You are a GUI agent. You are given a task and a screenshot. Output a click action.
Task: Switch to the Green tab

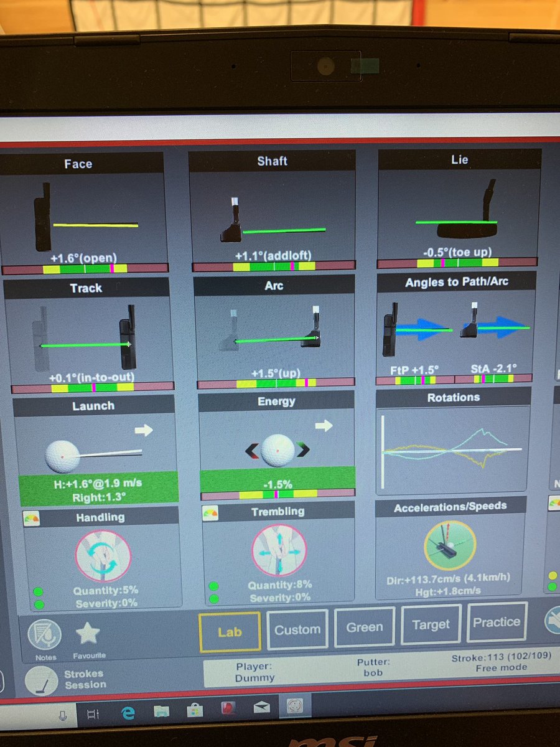(x=365, y=627)
